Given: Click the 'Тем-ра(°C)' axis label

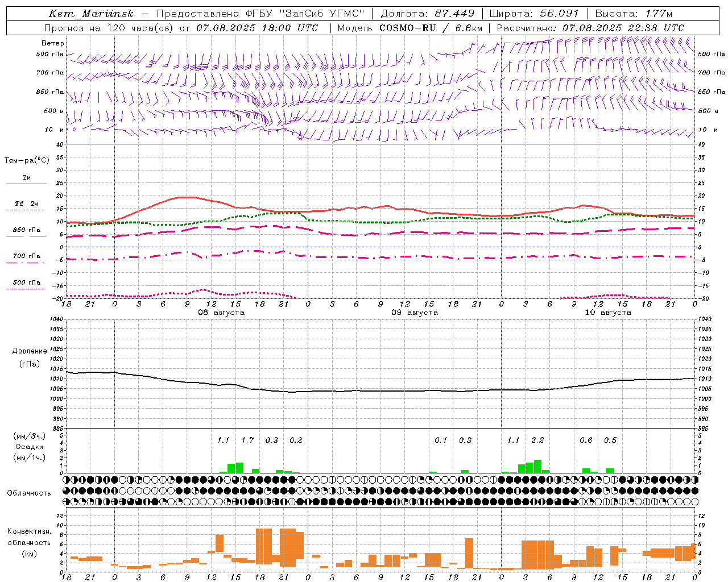Looking at the screenshot, I should pos(27,161).
